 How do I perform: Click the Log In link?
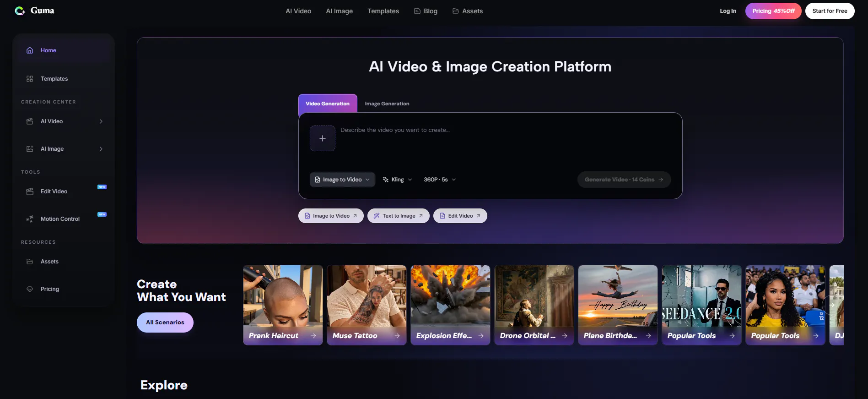[728, 11]
